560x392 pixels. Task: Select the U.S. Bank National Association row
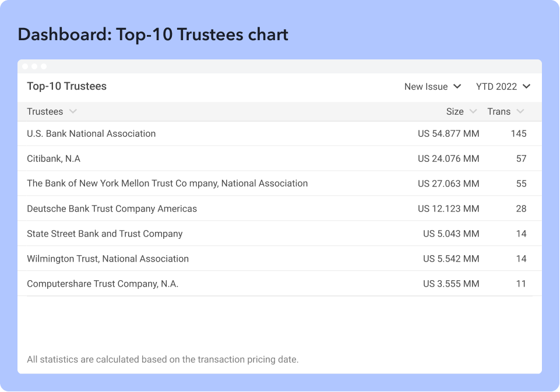[91, 133]
